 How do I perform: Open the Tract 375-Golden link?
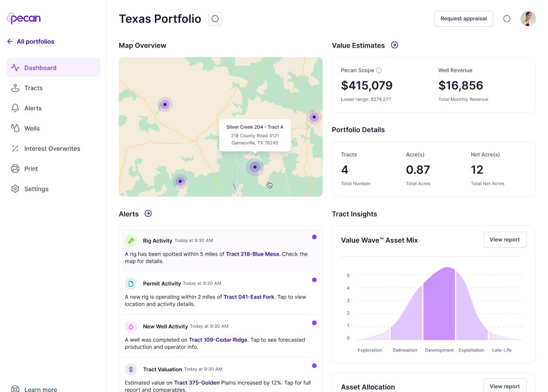(x=197, y=383)
